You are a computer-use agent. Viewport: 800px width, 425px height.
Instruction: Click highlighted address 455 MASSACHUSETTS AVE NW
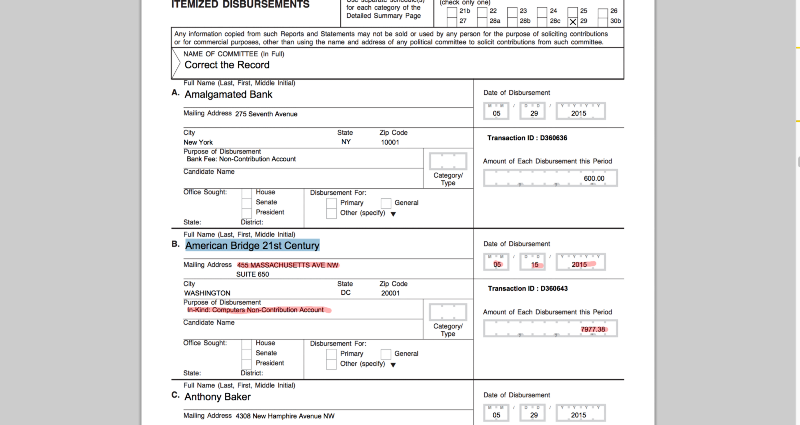pos(288,265)
